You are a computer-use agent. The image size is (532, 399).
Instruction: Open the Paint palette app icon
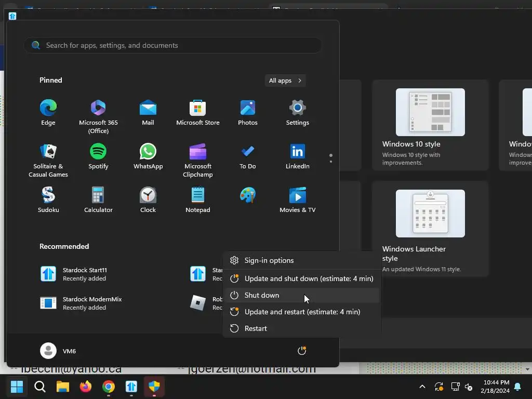[x=248, y=195]
